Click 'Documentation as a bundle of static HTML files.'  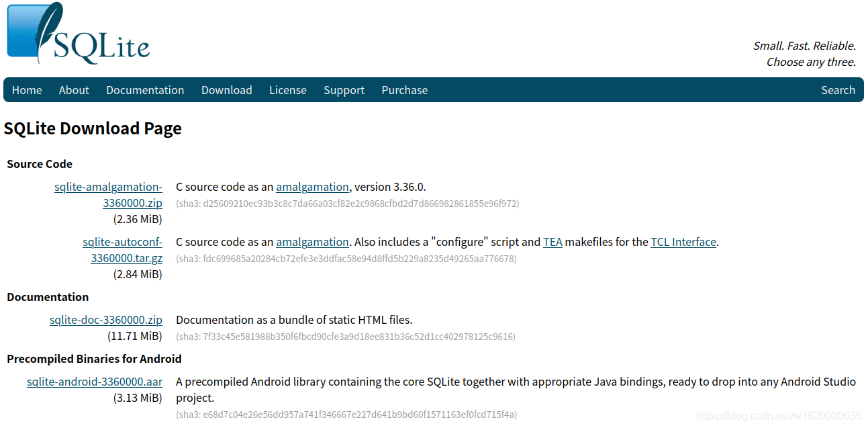294,320
